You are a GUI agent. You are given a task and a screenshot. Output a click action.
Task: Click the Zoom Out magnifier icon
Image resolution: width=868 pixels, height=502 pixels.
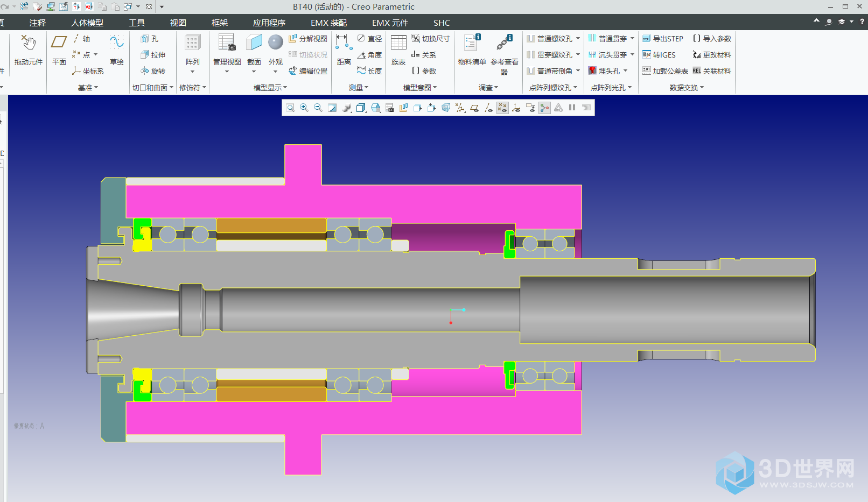pyautogui.click(x=318, y=108)
